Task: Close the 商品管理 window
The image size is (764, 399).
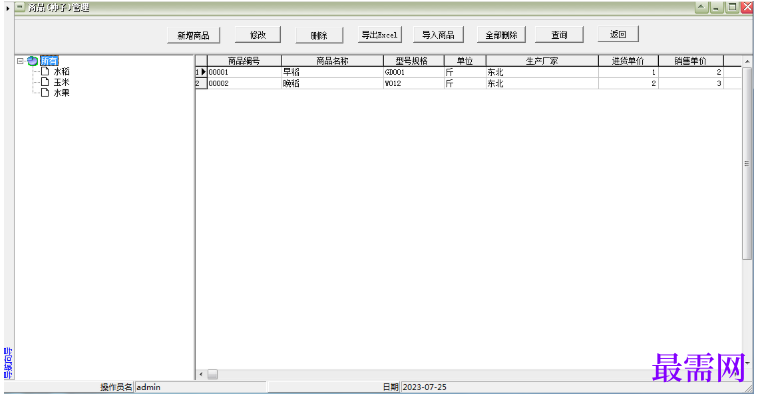Action: pos(747,7)
